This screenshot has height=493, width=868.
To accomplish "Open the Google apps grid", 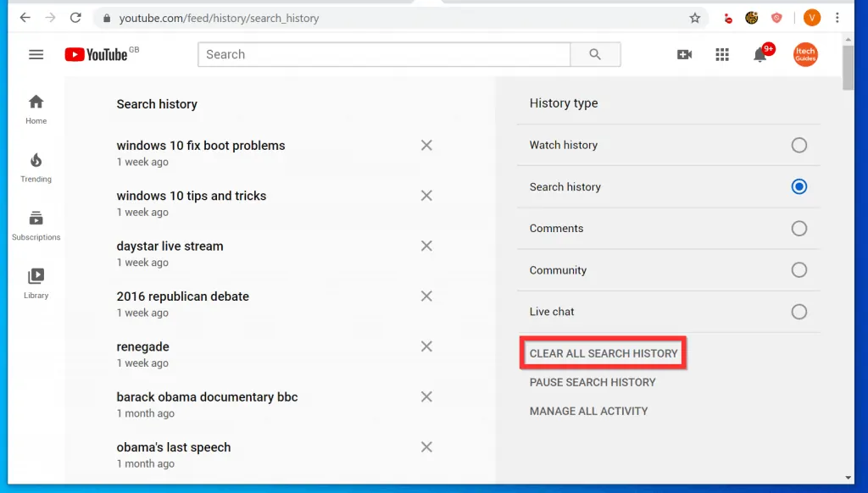I will coord(722,54).
